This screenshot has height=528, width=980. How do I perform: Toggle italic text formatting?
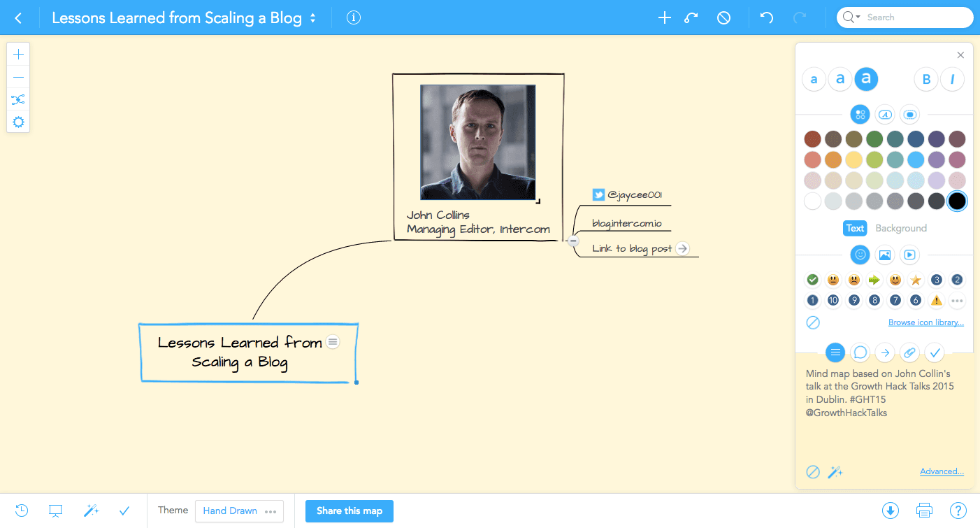(x=952, y=80)
